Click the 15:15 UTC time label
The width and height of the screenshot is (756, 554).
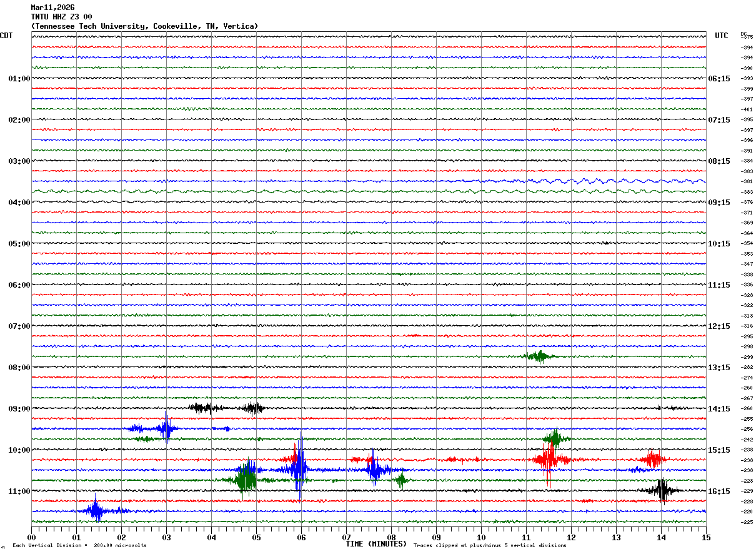point(719,450)
